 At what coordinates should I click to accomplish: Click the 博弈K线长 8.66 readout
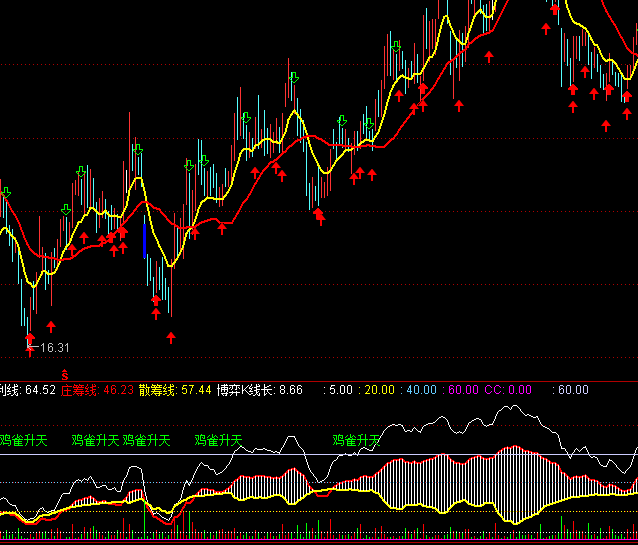[259, 389]
